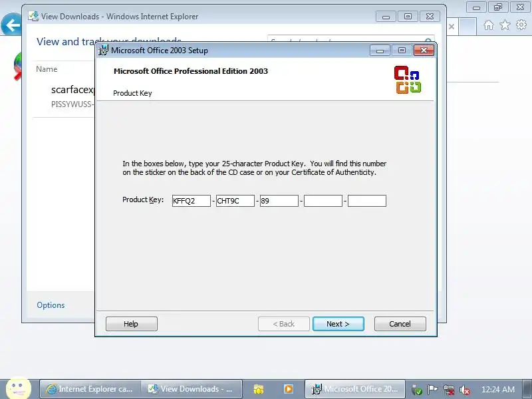This screenshot has height=399, width=532.
Task: Click the setup icon in Office Setup title bar
Action: point(103,51)
